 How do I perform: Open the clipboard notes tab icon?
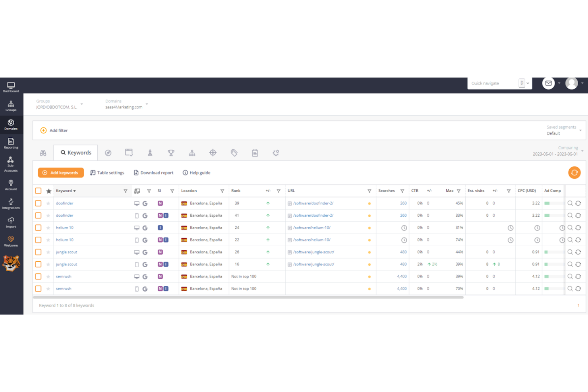coord(255,153)
